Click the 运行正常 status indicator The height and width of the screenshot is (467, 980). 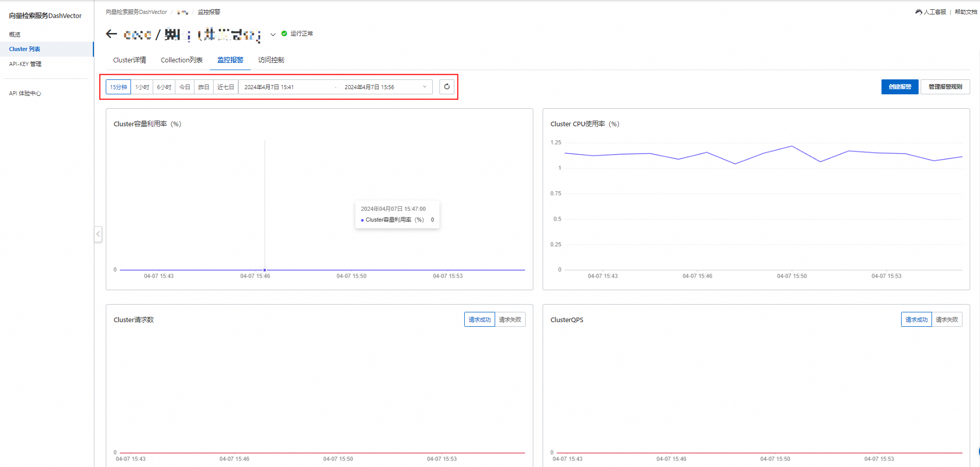click(297, 34)
